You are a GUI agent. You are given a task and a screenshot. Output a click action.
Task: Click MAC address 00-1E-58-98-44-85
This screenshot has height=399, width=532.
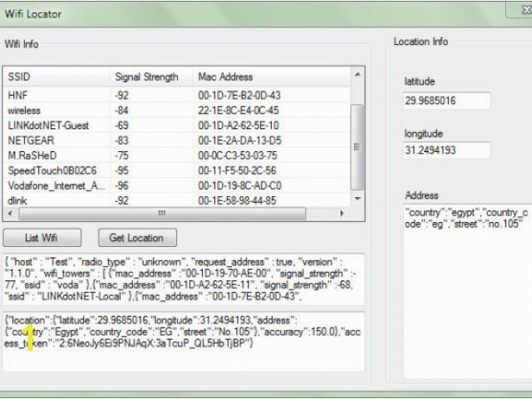point(237,200)
